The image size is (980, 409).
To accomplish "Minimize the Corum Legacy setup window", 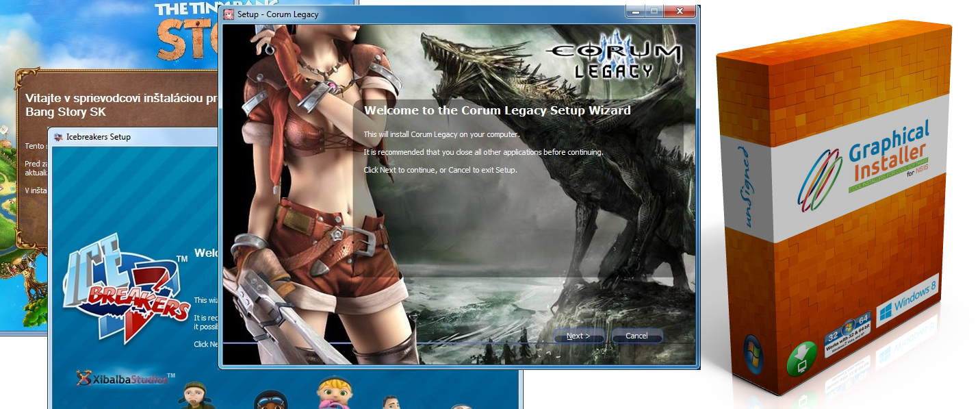I will pos(636,12).
